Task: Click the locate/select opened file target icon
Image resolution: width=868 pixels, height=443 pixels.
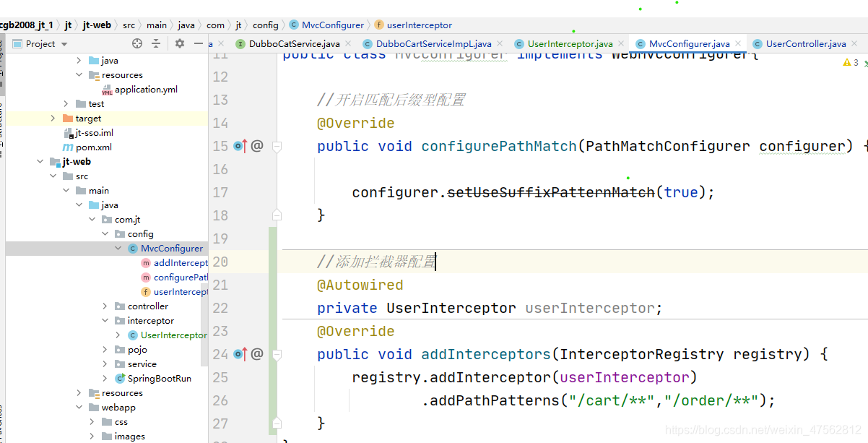Action: pyautogui.click(x=137, y=44)
